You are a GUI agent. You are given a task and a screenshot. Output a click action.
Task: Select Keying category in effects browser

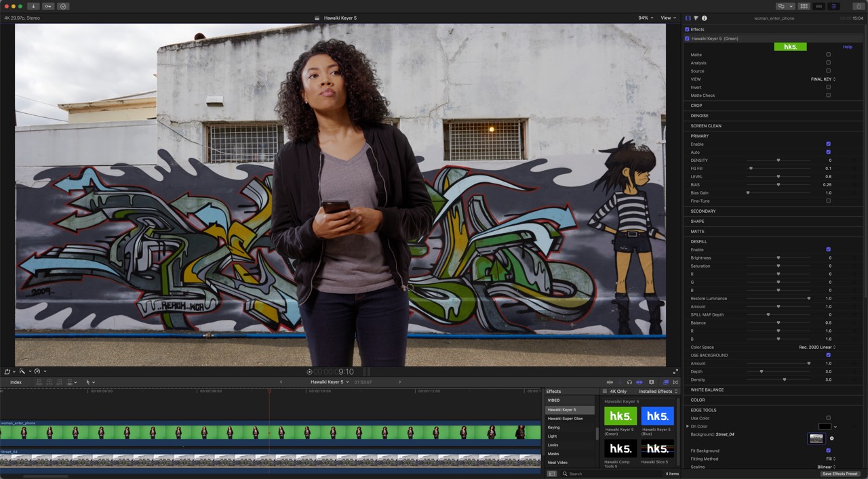click(554, 428)
